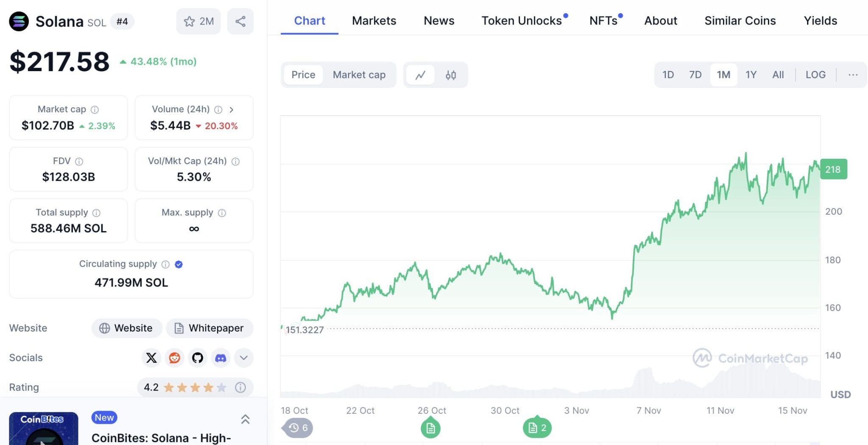Open Solana's X profile icon
868x445 pixels.
[x=151, y=358]
